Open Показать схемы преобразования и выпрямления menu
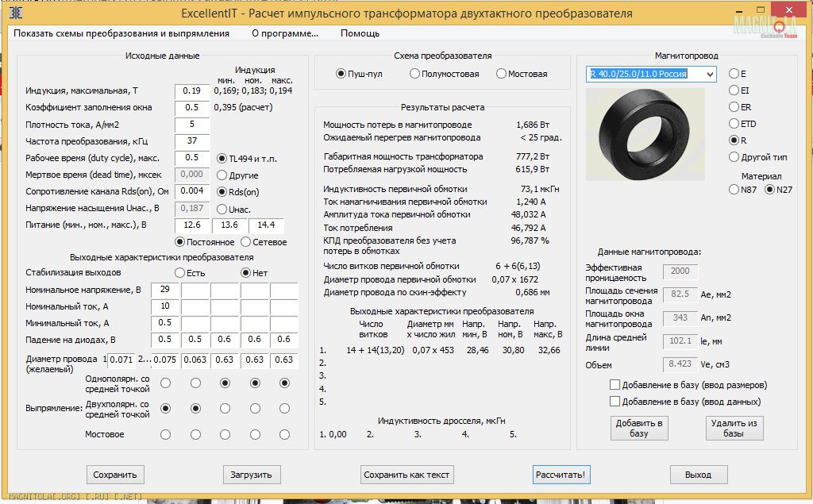Image resolution: width=813 pixels, height=504 pixels. point(121,33)
